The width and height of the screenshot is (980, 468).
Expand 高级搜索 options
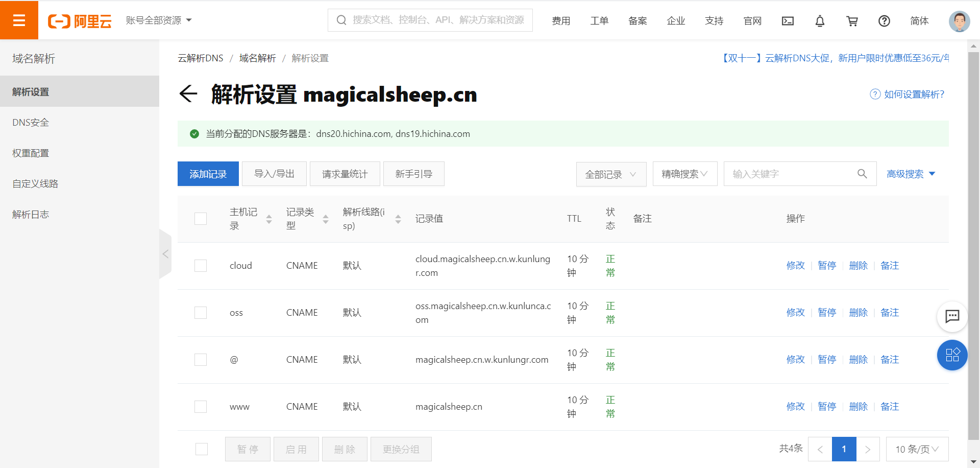pos(911,174)
